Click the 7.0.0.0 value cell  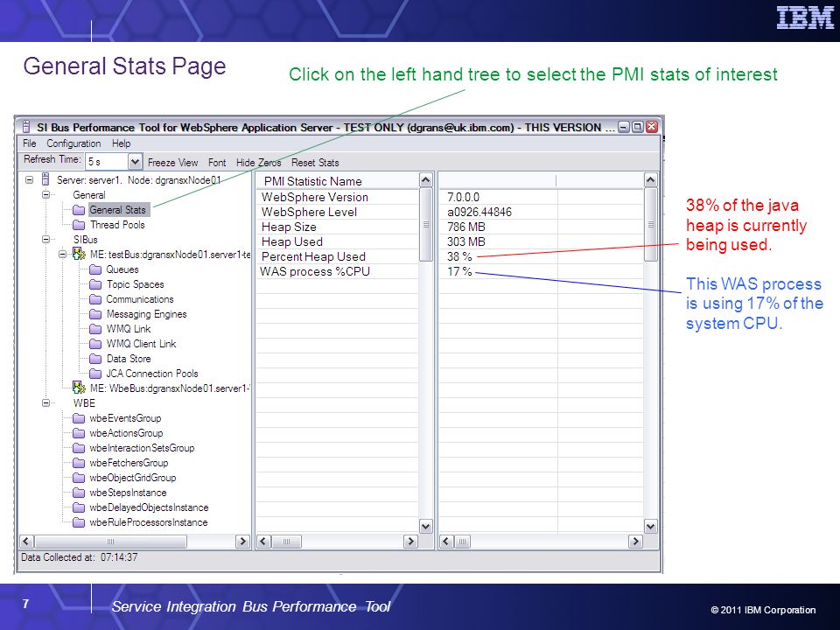point(498,197)
